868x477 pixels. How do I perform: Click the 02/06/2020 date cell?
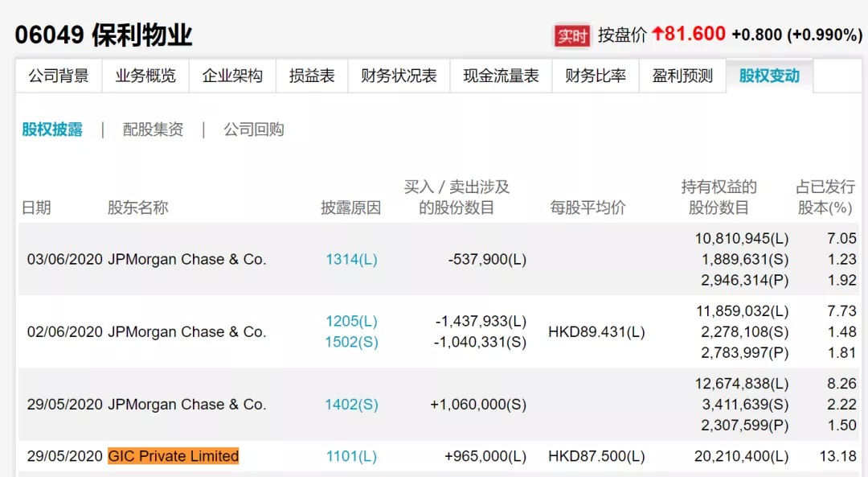[65, 332]
